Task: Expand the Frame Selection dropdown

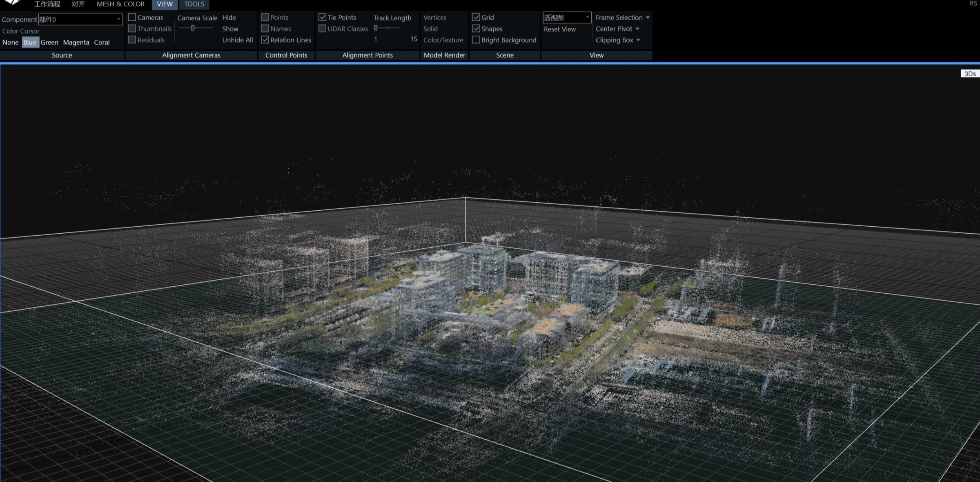Action: coord(648,18)
